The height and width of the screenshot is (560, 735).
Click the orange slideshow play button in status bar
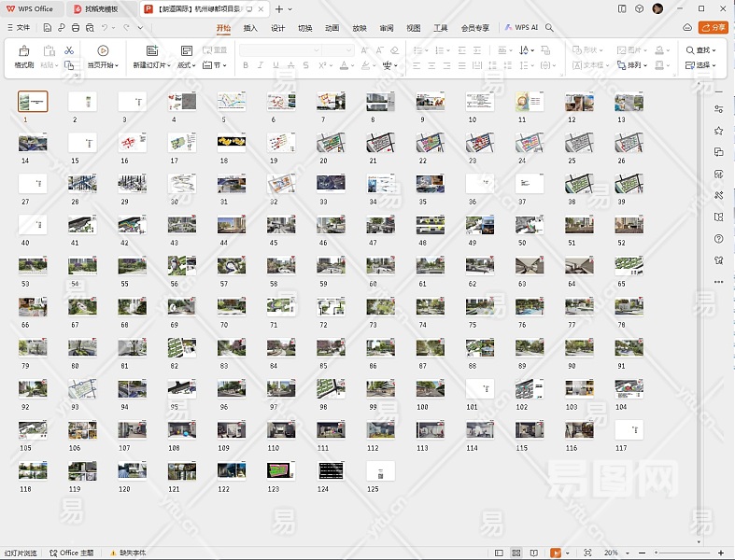pyautogui.click(x=556, y=553)
